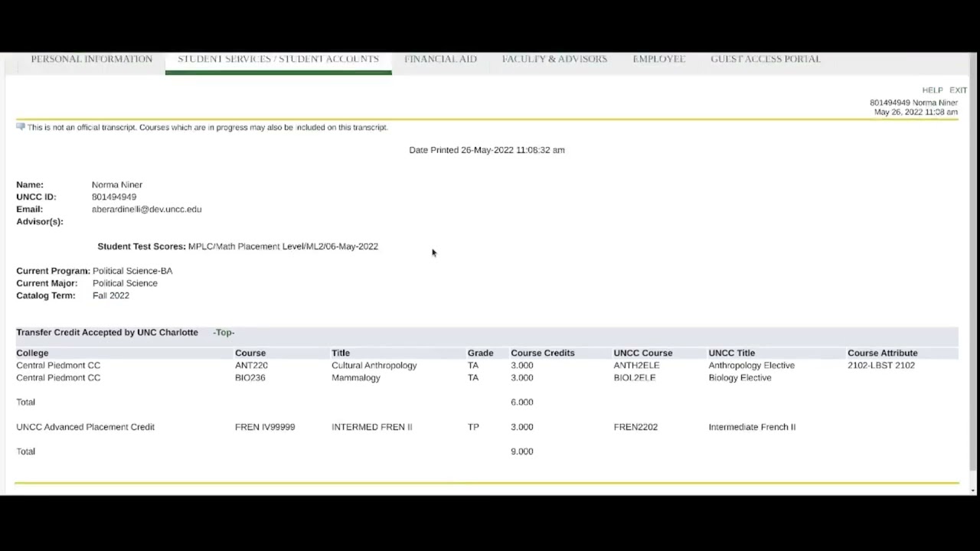
Task: Click the 6.000 total credits value
Action: 522,402
